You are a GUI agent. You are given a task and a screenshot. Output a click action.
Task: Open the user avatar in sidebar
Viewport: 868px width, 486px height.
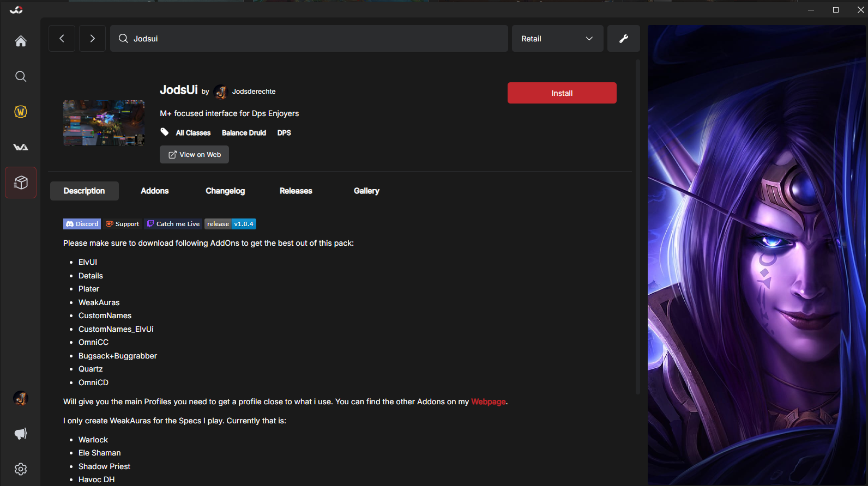(21, 398)
